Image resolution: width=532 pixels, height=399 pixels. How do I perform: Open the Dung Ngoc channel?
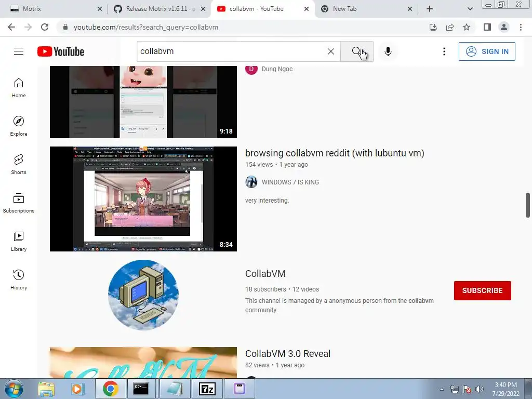(x=277, y=69)
